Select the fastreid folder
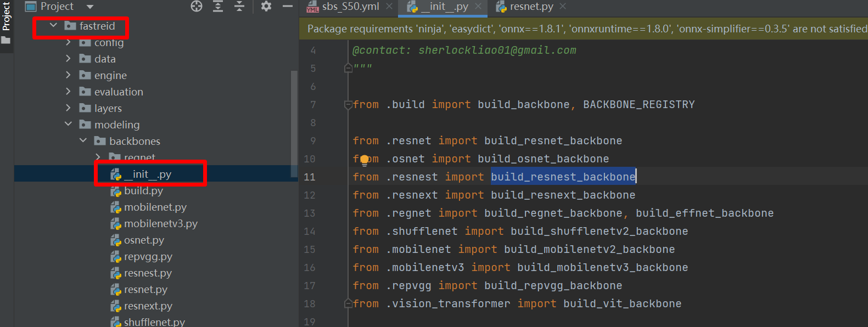The image size is (868, 327). (97, 26)
